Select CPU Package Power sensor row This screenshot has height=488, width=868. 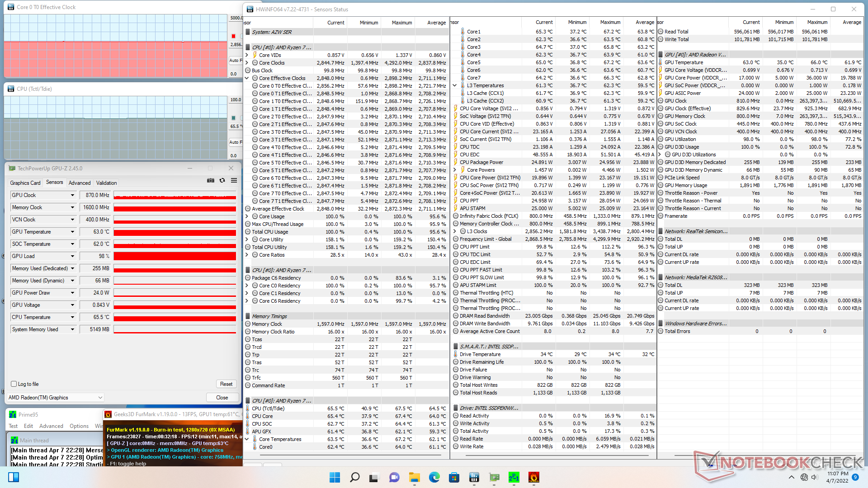coord(554,162)
